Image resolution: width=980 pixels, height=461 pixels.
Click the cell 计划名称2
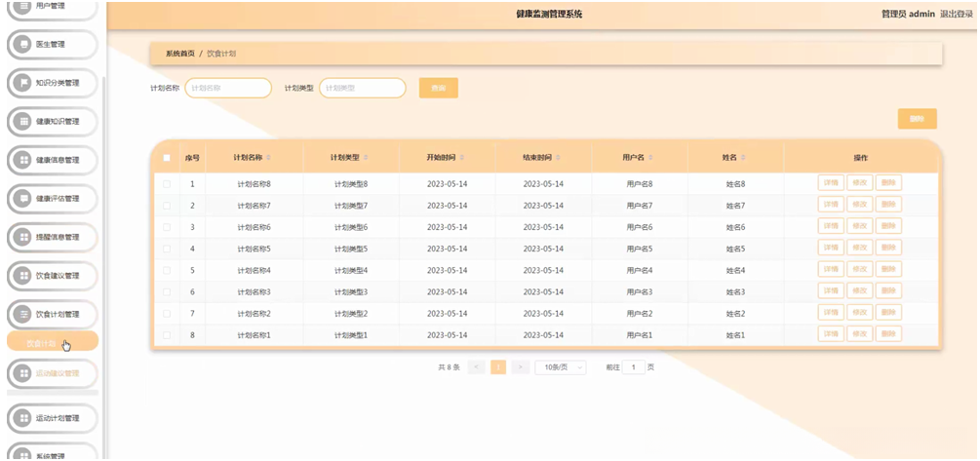tap(254, 314)
